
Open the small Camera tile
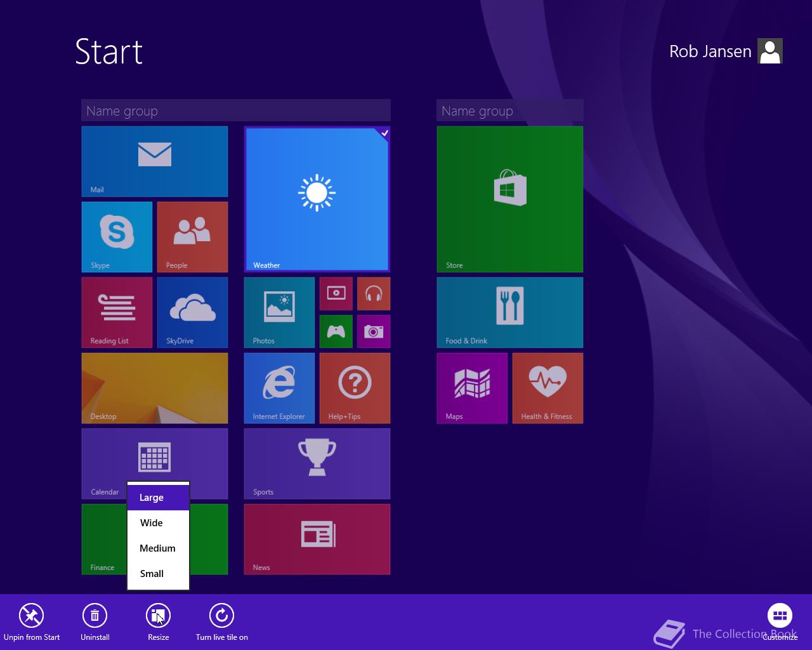[x=374, y=331]
